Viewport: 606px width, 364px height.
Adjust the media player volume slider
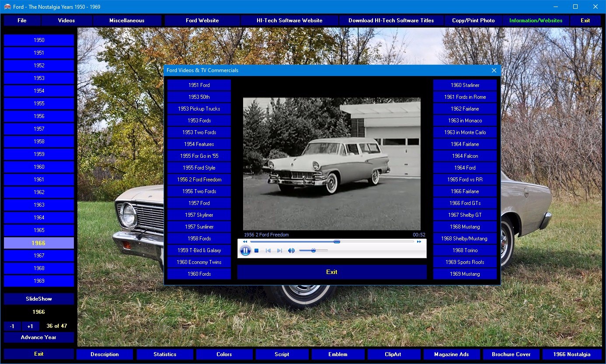point(313,250)
